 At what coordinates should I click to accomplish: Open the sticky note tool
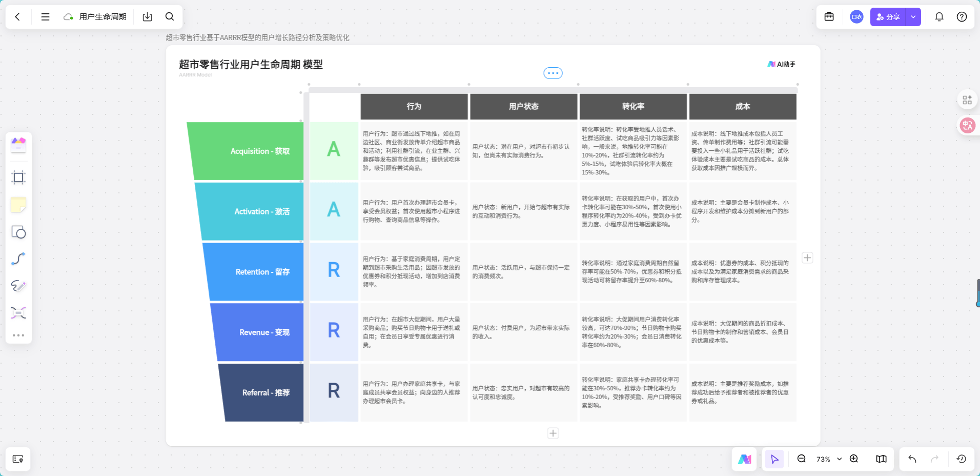(18, 205)
